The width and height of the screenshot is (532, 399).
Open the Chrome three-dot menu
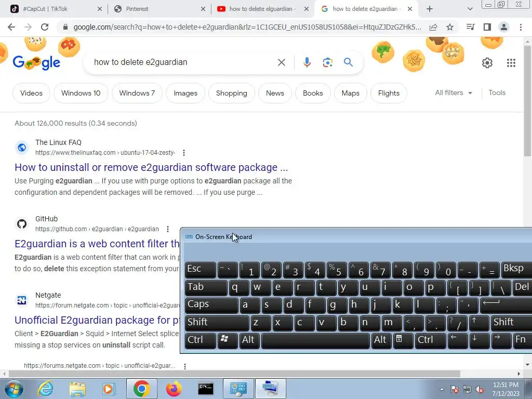521,27
